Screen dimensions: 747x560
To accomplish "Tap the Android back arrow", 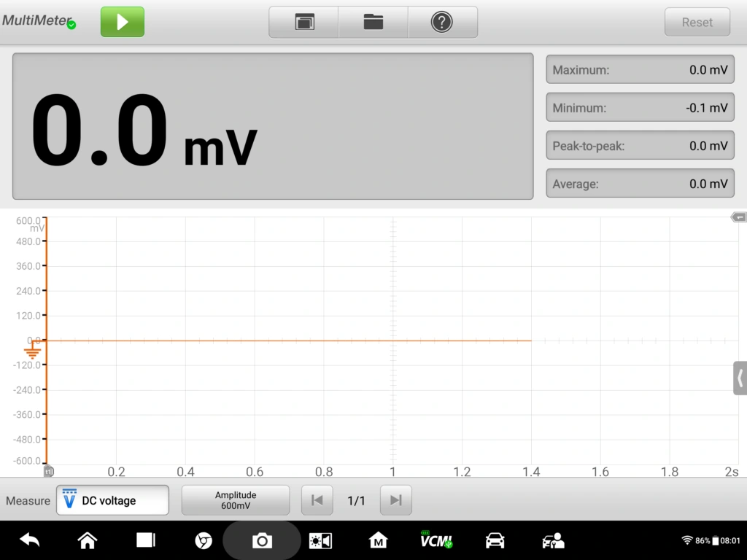I will (30, 540).
